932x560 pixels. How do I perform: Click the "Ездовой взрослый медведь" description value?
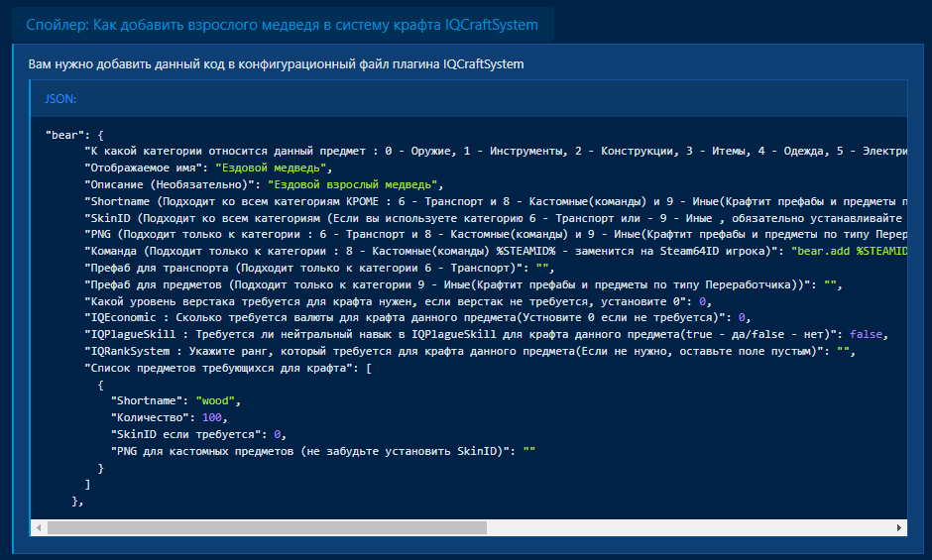(x=351, y=184)
